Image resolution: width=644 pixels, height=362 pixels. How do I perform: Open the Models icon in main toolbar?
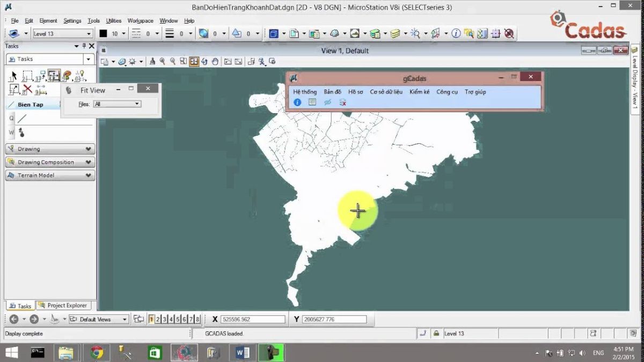[294, 33]
